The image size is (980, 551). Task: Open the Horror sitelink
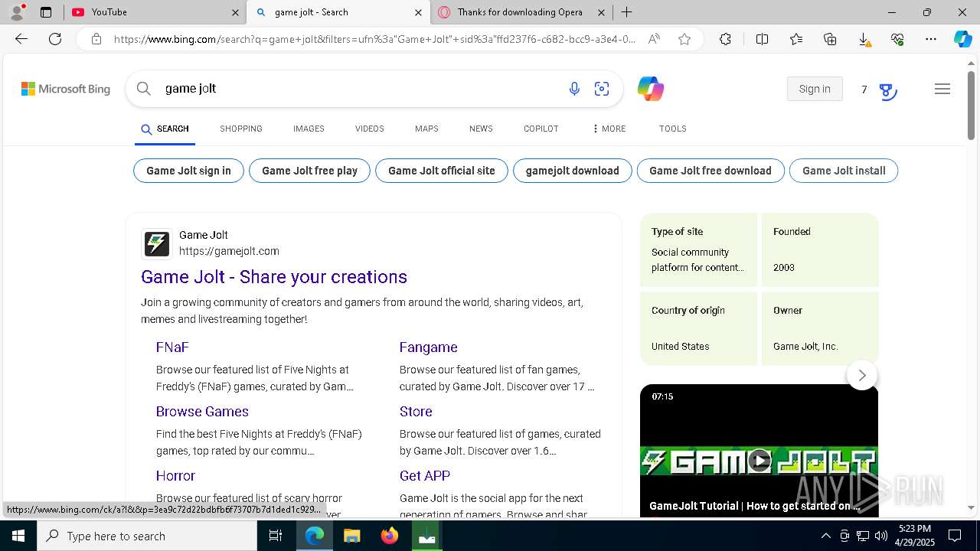coord(175,476)
